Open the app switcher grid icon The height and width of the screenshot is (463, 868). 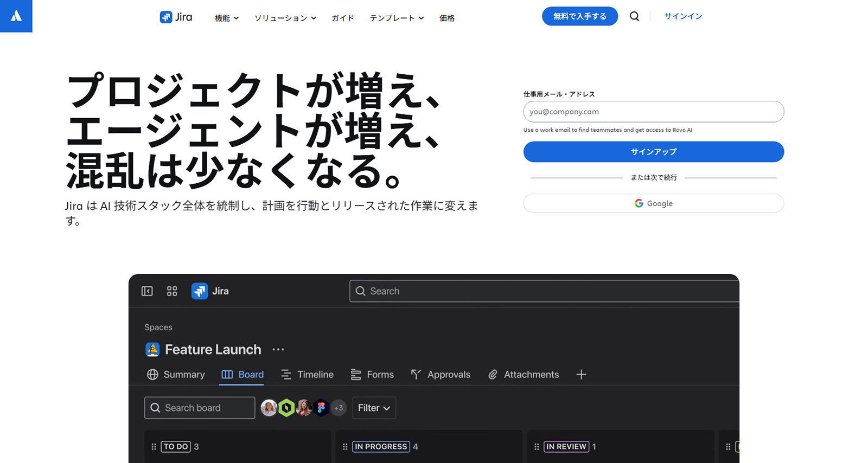[172, 291]
